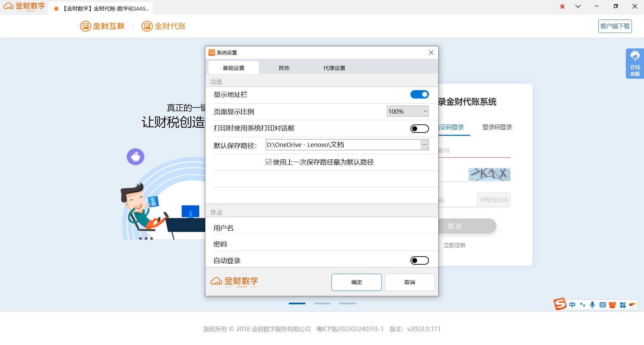
Task: Open the 页面显示比例 100% dropdown
Action: pyautogui.click(x=407, y=111)
